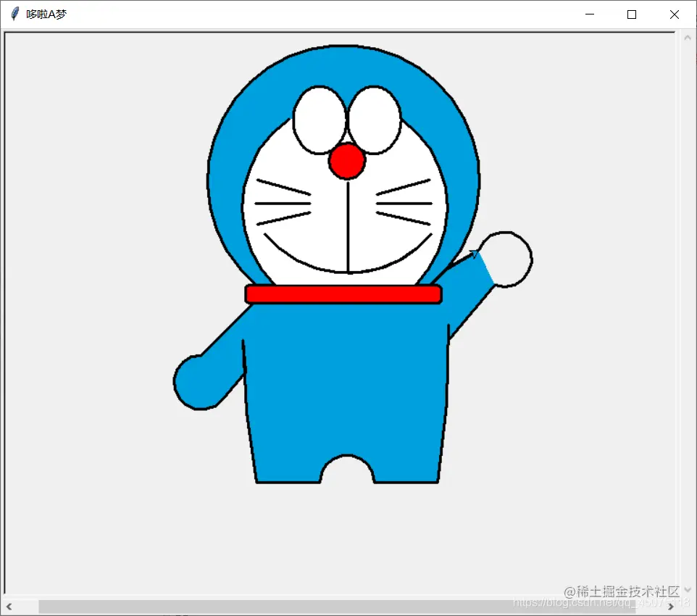Click Doraemon's red collar
This screenshot has width=697, height=616.
pos(343,294)
